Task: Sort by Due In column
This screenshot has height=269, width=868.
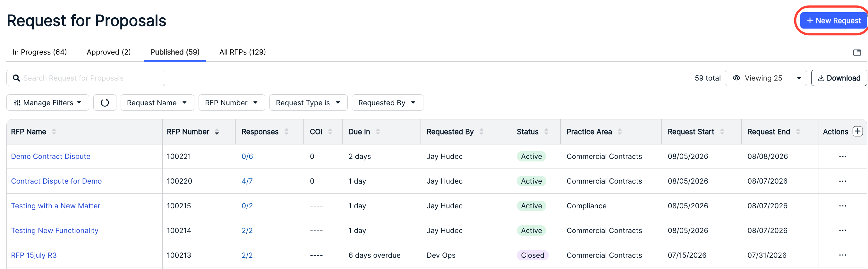Action: tap(378, 132)
